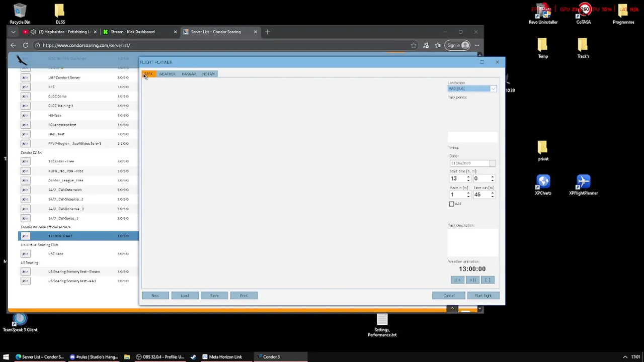Open the Steam taskbar icon
The width and height of the screenshot is (644, 362).
(x=193, y=357)
